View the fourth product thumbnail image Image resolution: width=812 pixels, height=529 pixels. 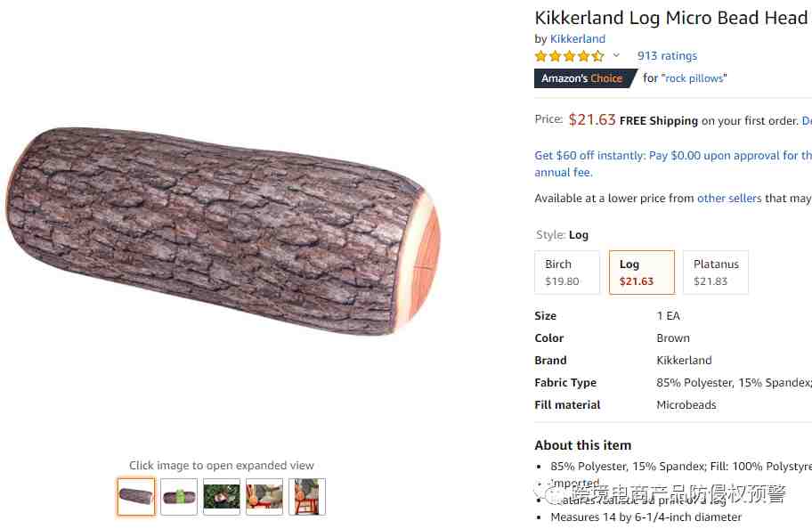coord(264,497)
